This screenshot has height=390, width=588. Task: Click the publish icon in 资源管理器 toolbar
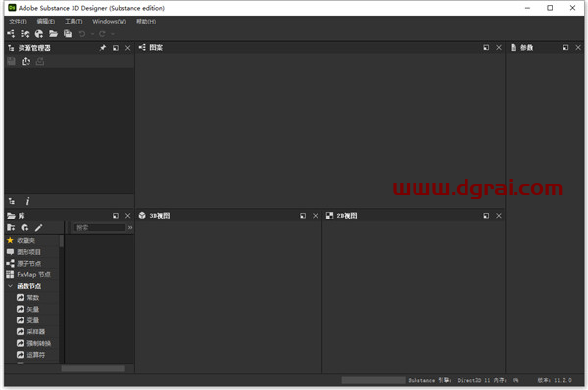(x=25, y=61)
